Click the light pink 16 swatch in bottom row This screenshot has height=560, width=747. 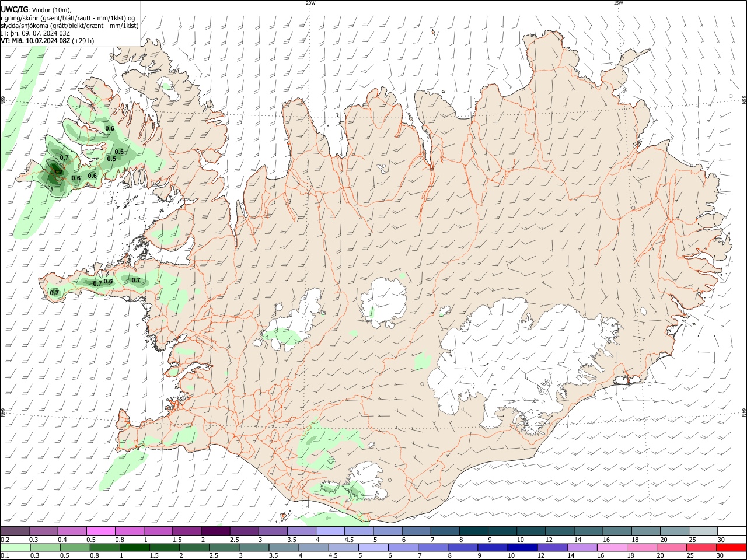(x=611, y=547)
